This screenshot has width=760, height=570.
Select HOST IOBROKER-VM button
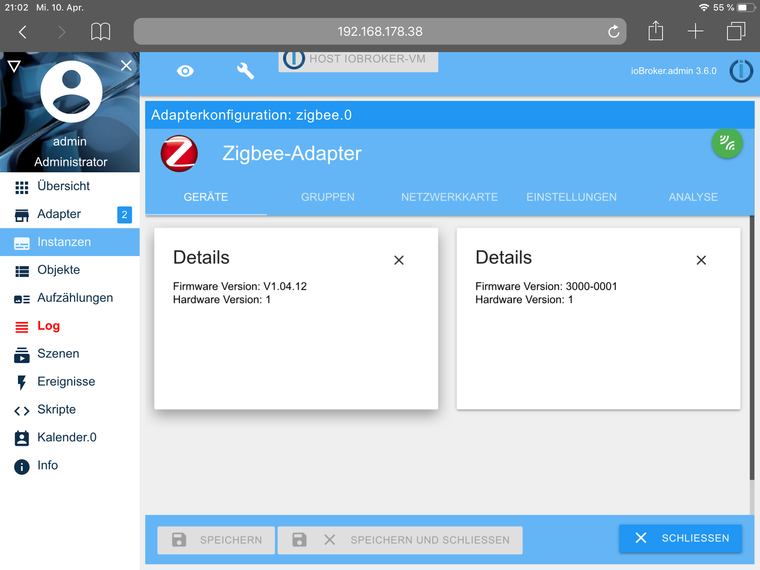point(358,60)
